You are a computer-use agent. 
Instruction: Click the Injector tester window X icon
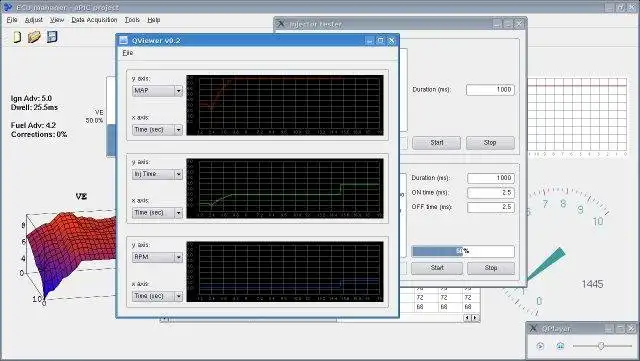pos(281,24)
